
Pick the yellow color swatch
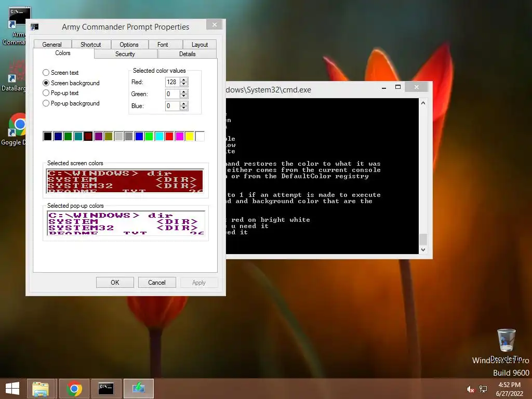click(190, 137)
